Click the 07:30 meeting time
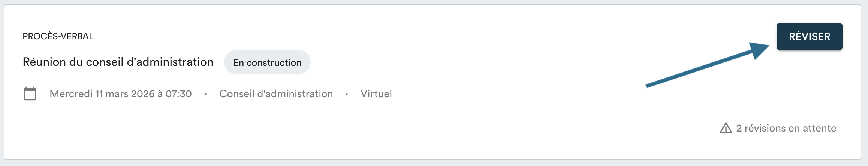The image size is (868, 166). (x=178, y=93)
